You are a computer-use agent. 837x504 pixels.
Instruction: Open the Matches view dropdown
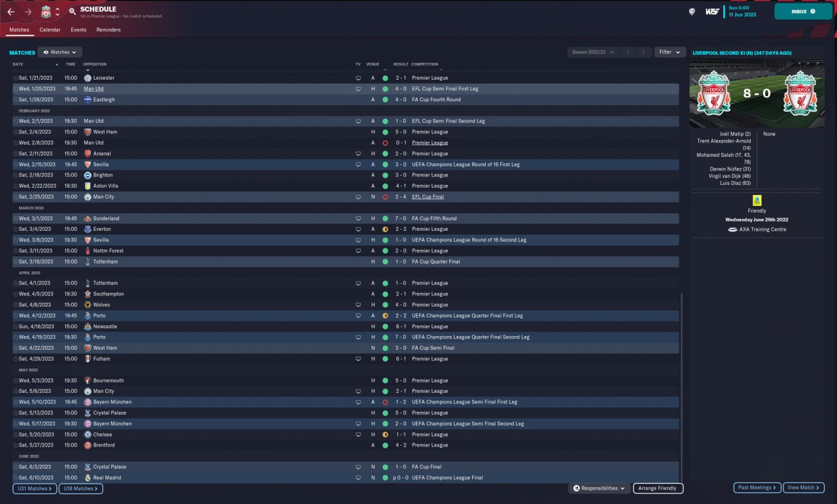pos(60,52)
